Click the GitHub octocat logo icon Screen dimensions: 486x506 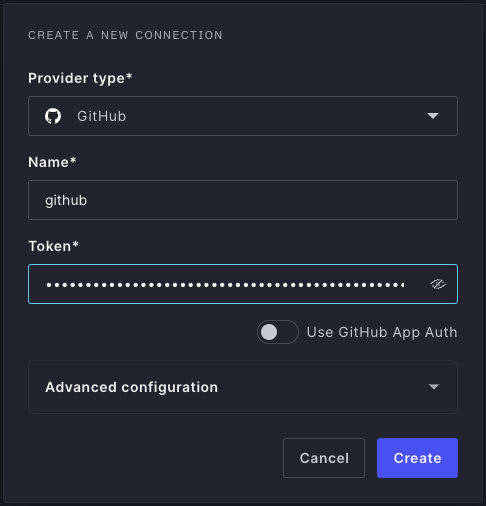pyautogui.click(x=53, y=116)
